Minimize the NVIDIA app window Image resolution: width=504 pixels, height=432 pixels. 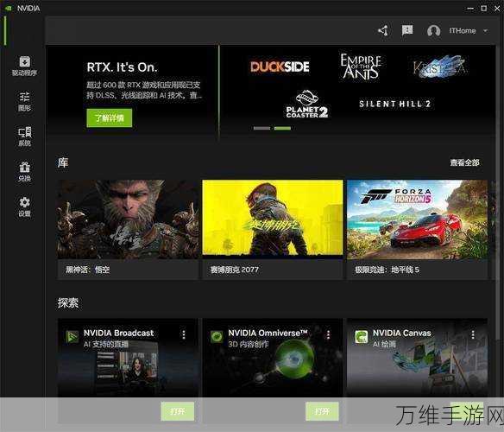point(470,9)
